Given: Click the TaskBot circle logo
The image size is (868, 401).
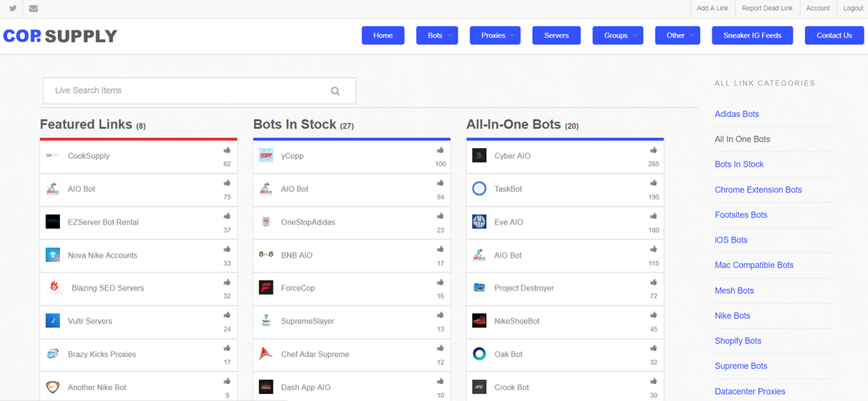Looking at the screenshot, I should click(480, 189).
